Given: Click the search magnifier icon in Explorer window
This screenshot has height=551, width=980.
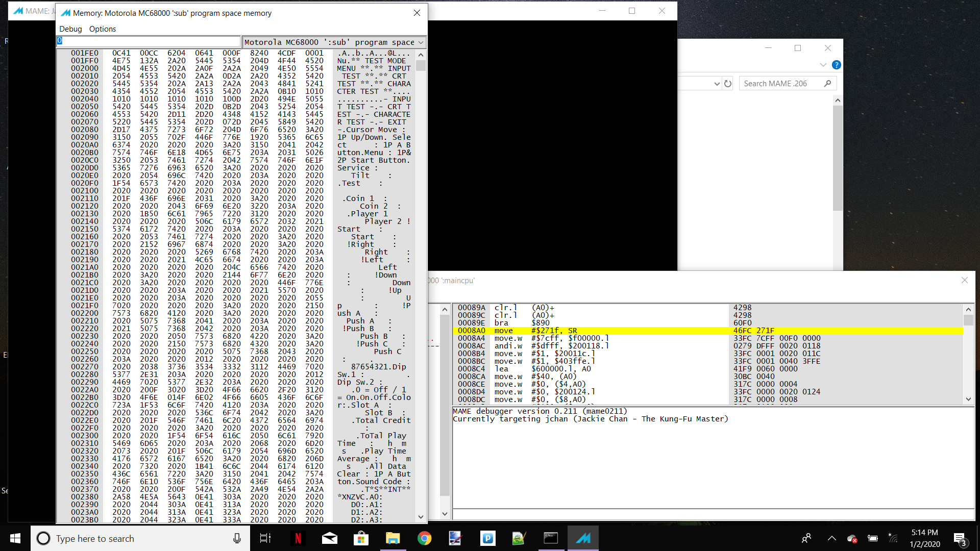Looking at the screenshot, I should (828, 84).
